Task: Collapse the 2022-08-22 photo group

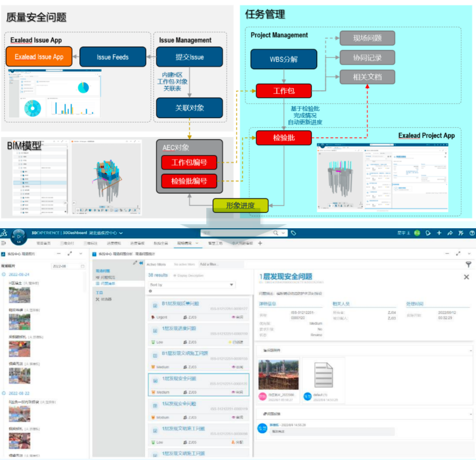Action: point(4,393)
